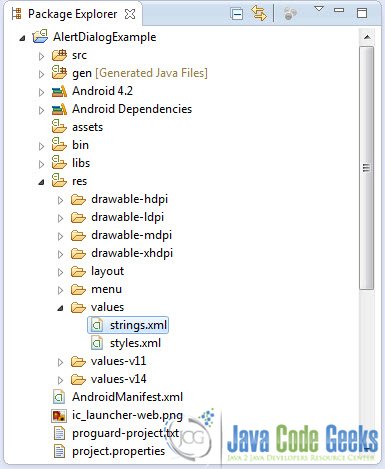Viewport: 385px width, 469px height.
Task: Click the vertical scrollbar thumb
Action: [x=367, y=168]
